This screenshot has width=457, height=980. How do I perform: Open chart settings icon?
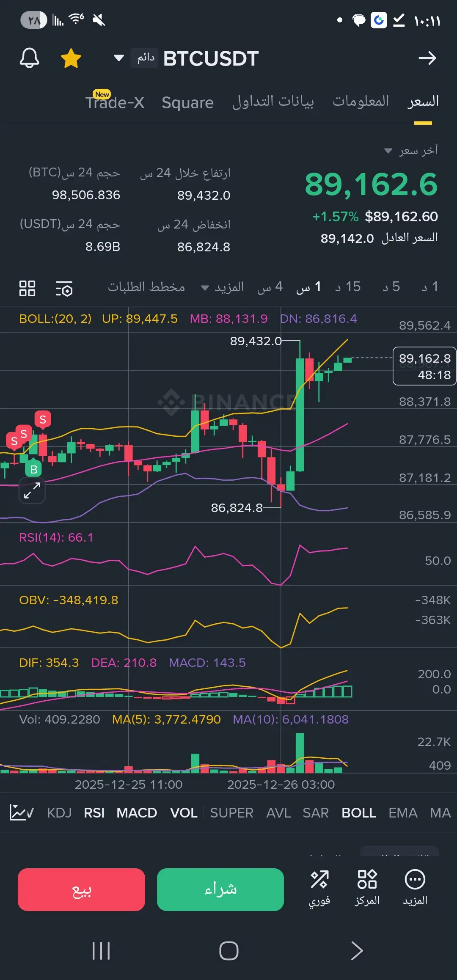64,288
